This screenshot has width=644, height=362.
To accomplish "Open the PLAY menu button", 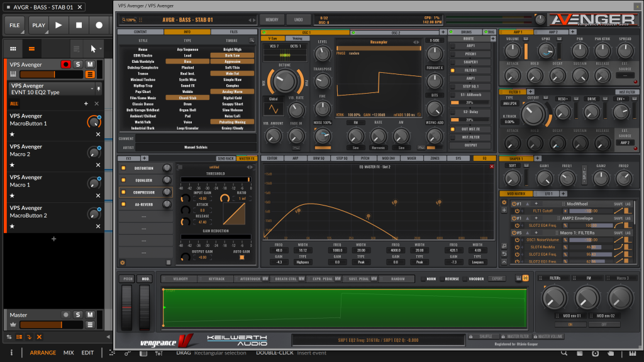I will pos(38,25).
